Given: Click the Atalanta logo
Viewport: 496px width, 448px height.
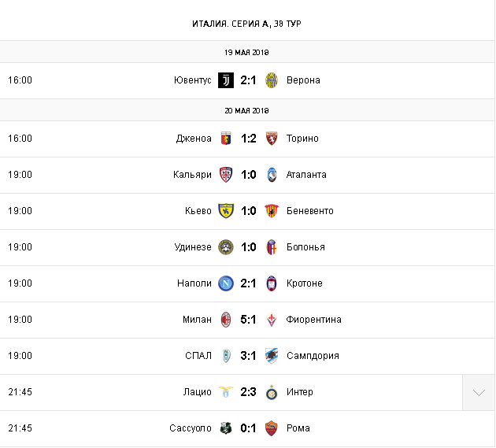Looking at the screenshot, I should coord(272,175).
